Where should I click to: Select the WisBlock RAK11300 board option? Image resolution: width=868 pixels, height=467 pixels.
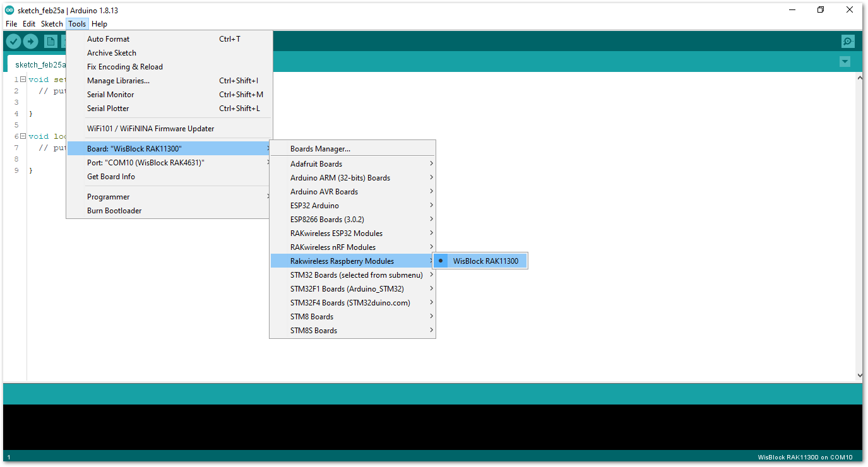click(480, 261)
